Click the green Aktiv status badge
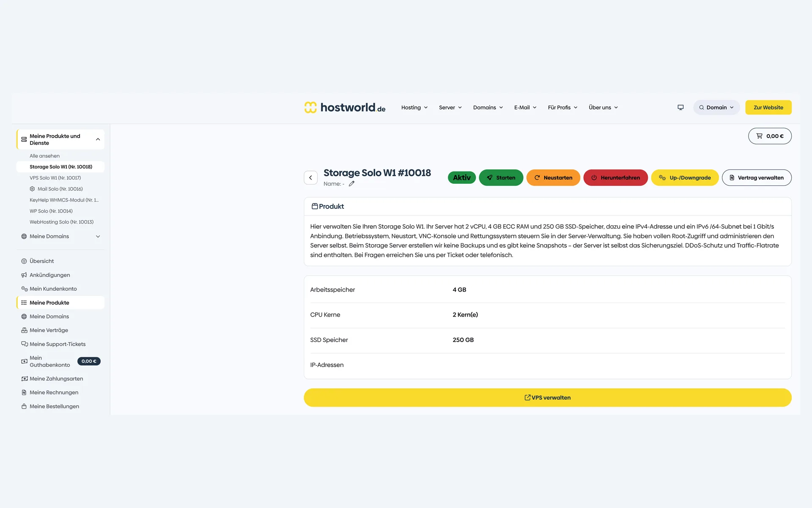812x508 pixels. pos(461,178)
